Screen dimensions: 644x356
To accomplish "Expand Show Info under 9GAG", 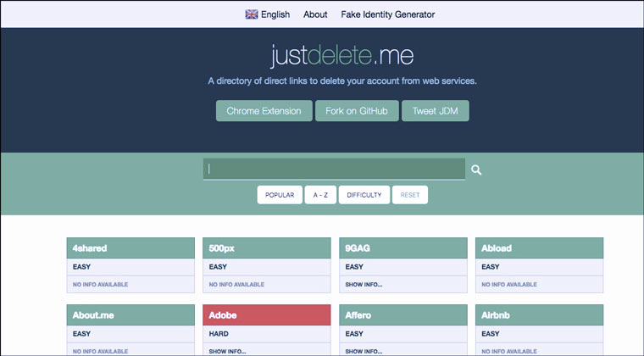I will [364, 285].
